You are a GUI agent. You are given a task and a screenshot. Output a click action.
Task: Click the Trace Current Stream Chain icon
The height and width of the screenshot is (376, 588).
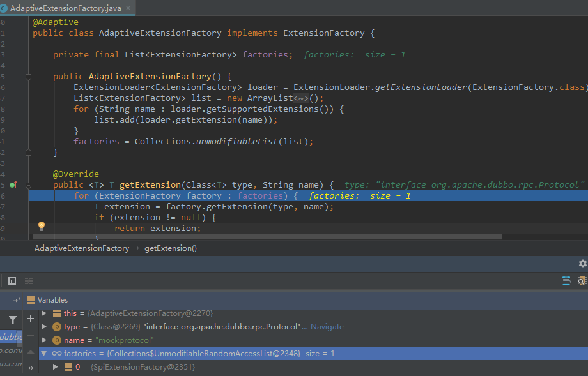click(29, 281)
